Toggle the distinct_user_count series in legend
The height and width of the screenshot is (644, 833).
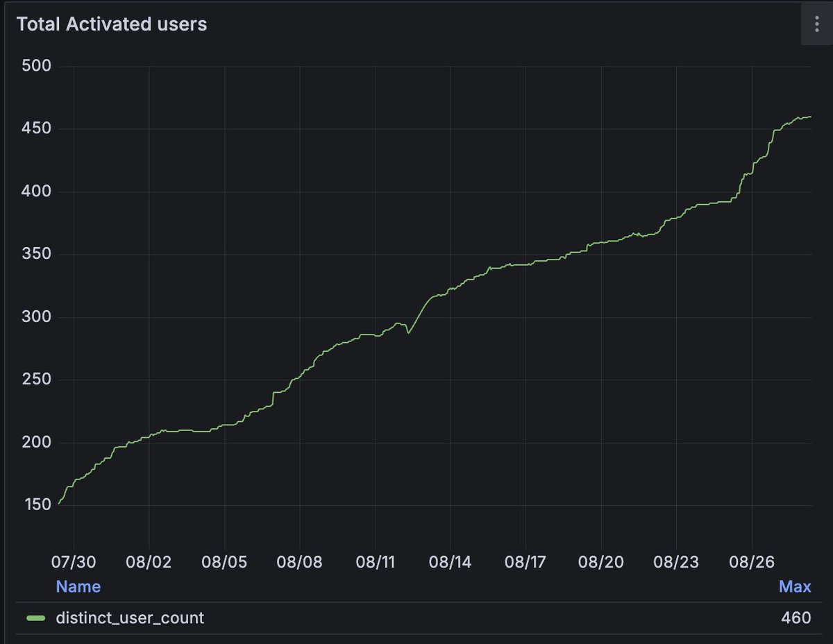point(130,618)
